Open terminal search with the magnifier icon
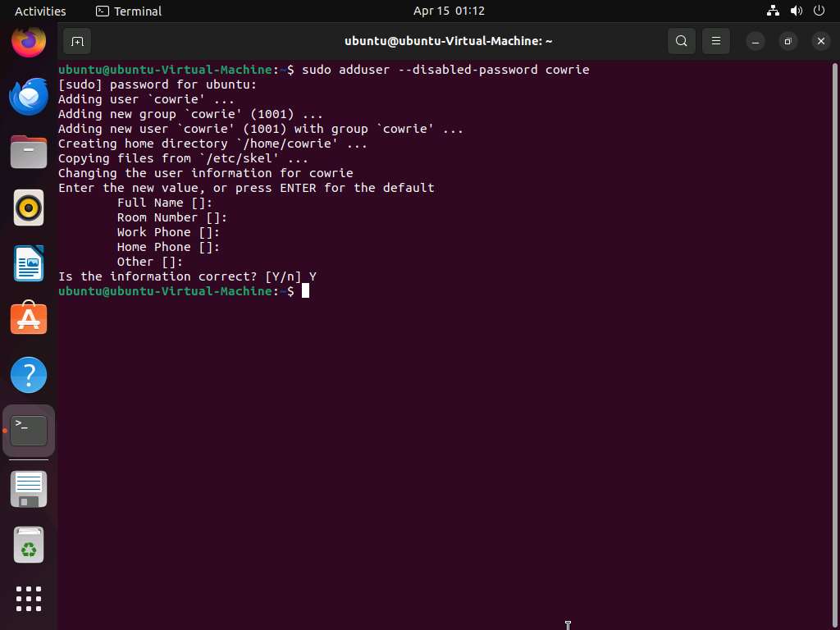Viewport: 840px width, 630px height. click(681, 41)
